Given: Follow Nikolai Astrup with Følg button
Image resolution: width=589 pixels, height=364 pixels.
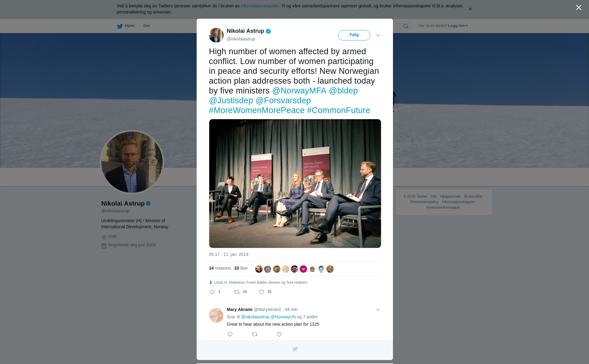Looking at the screenshot, I should click(354, 35).
